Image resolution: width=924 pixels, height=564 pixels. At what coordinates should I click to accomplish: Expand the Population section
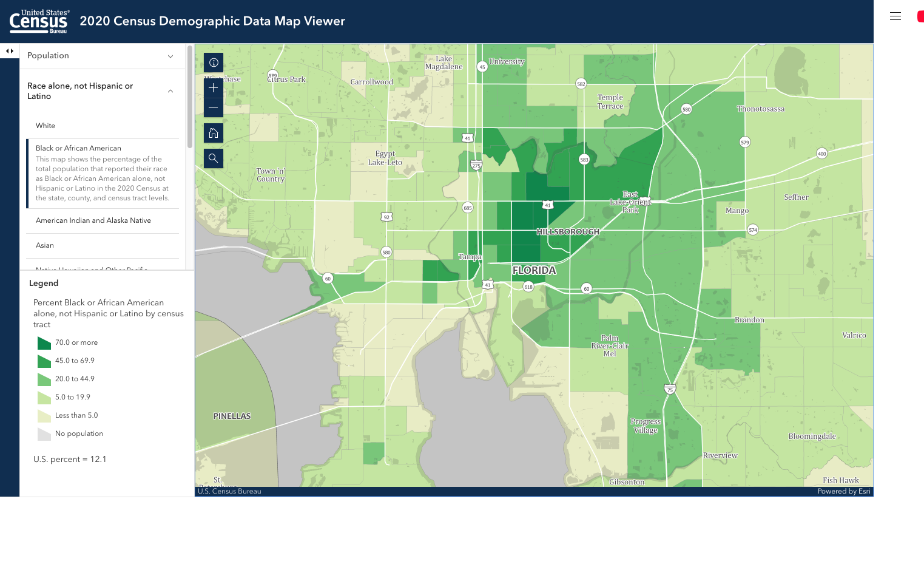pyautogui.click(x=100, y=56)
